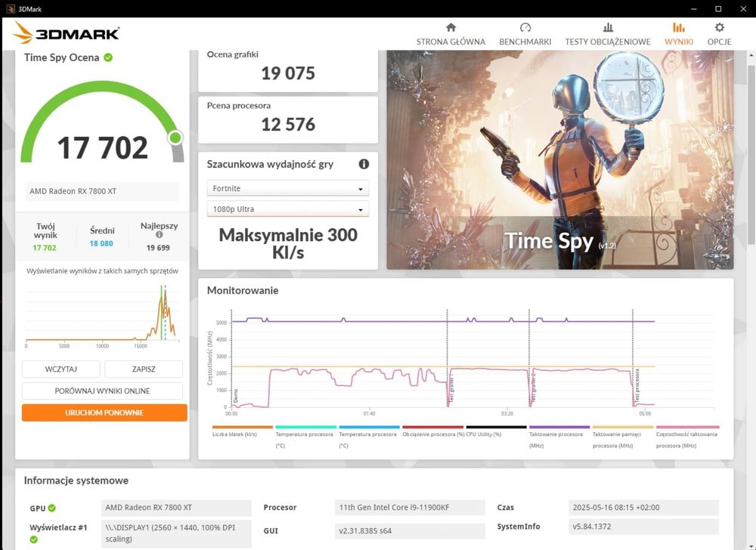Click the Time Spy artwork thumbnail
756x550 pixels.
coord(559,160)
